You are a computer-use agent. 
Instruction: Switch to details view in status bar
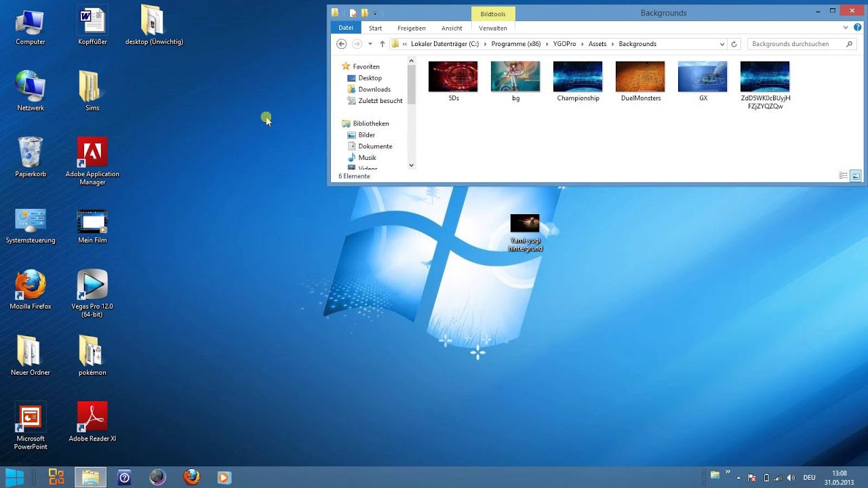pyautogui.click(x=844, y=176)
